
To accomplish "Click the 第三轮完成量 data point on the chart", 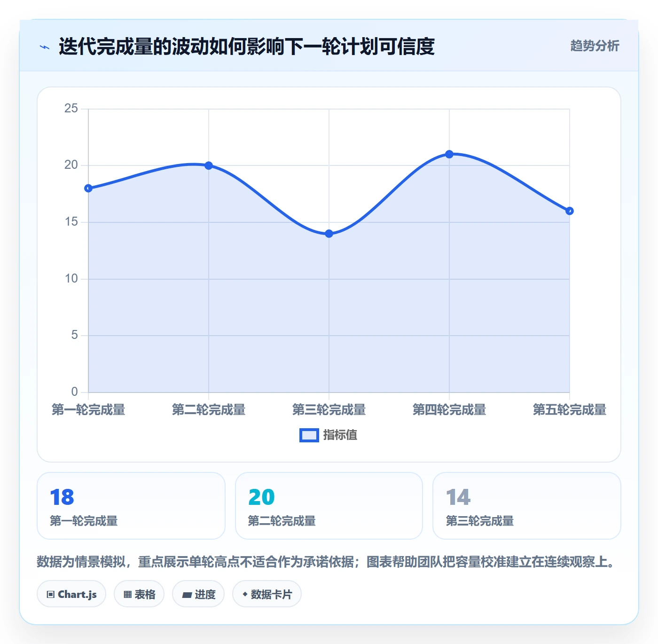I will click(329, 234).
